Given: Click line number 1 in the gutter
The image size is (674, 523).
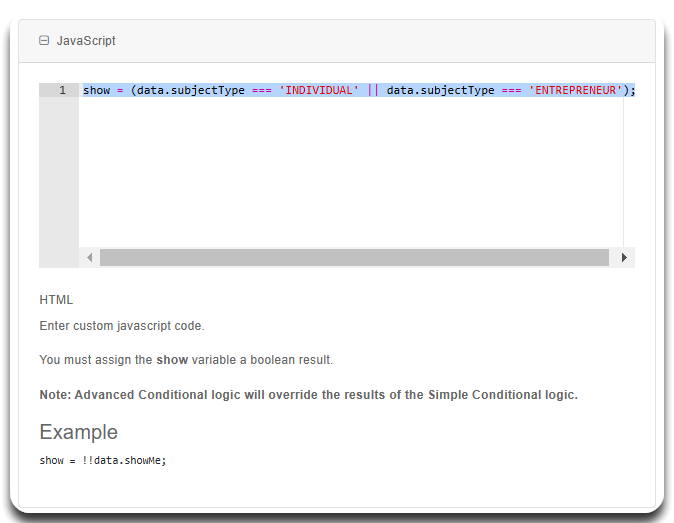Looking at the screenshot, I should pos(62,90).
